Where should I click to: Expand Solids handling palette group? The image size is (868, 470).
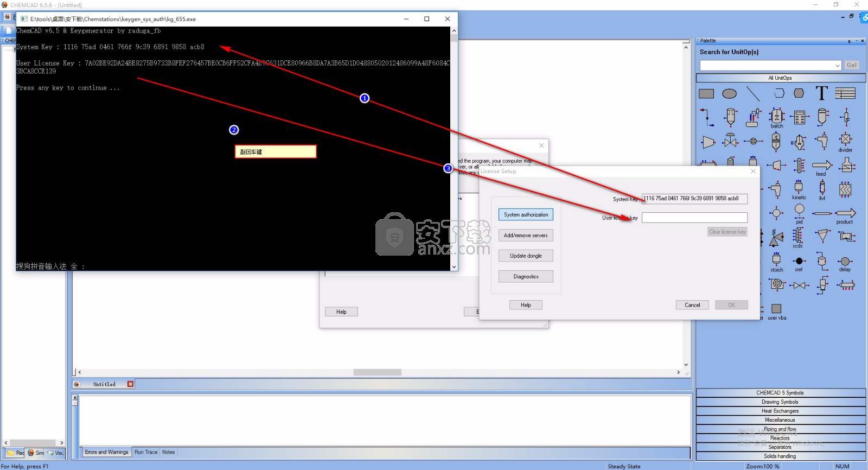click(x=781, y=456)
